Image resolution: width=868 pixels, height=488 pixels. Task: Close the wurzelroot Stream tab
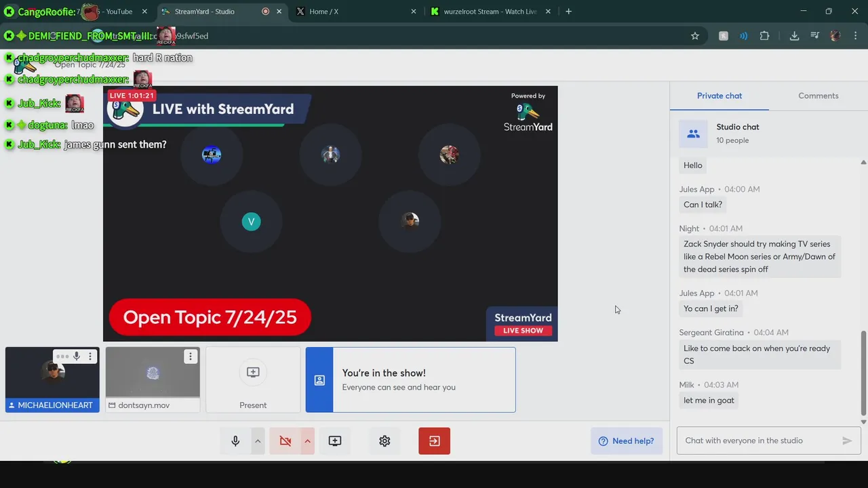[x=548, y=12]
